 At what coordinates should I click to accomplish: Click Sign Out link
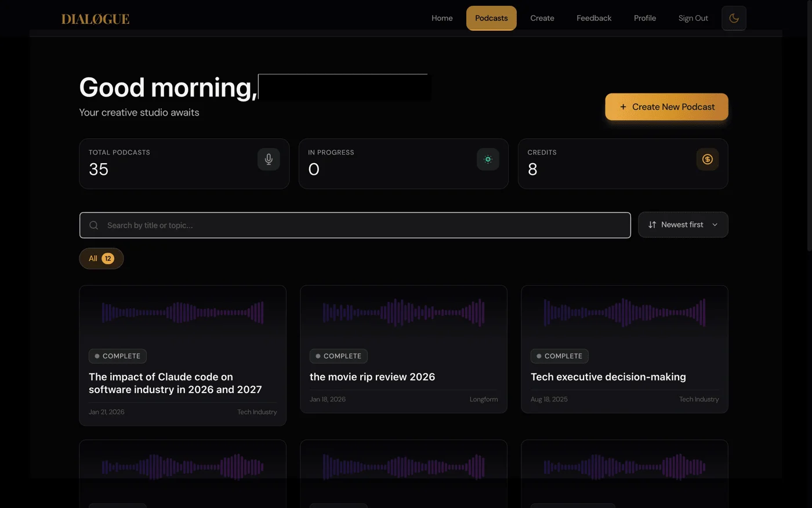tap(693, 18)
